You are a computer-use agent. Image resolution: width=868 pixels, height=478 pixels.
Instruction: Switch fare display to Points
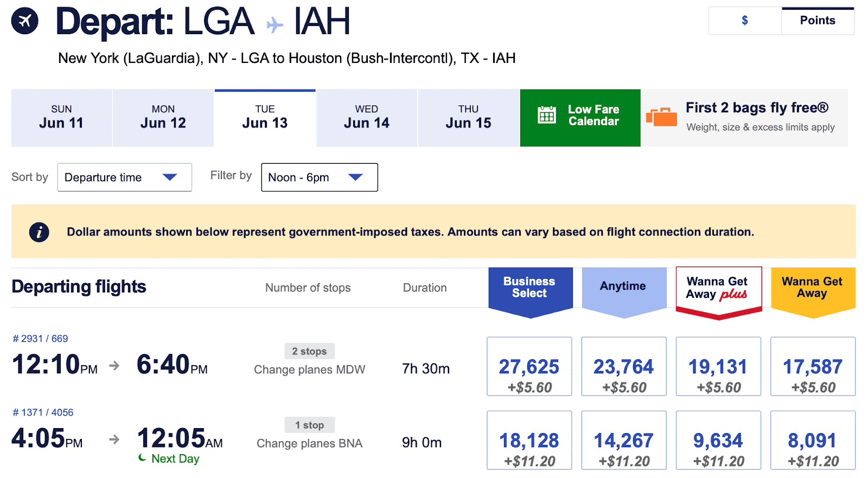(818, 21)
